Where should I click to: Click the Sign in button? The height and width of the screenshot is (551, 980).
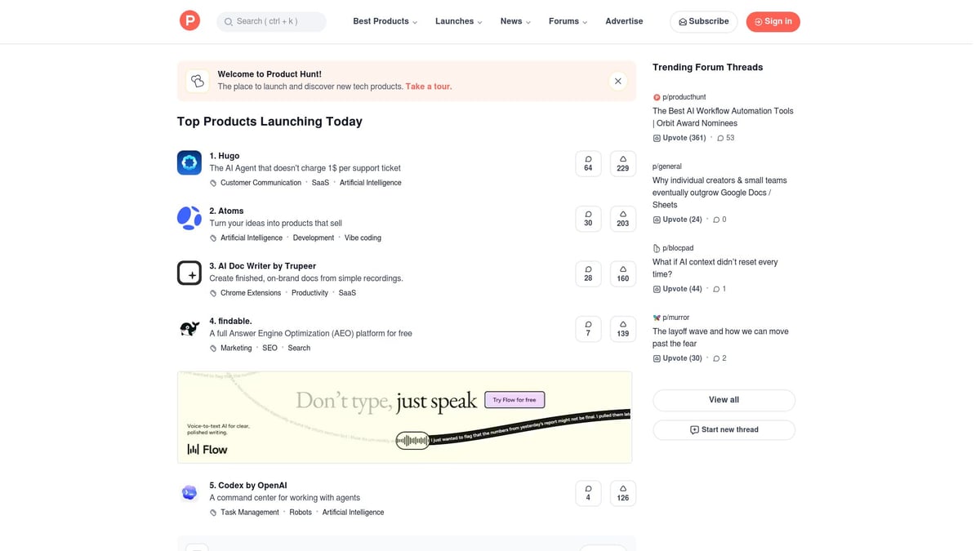pyautogui.click(x=773, y=22)
